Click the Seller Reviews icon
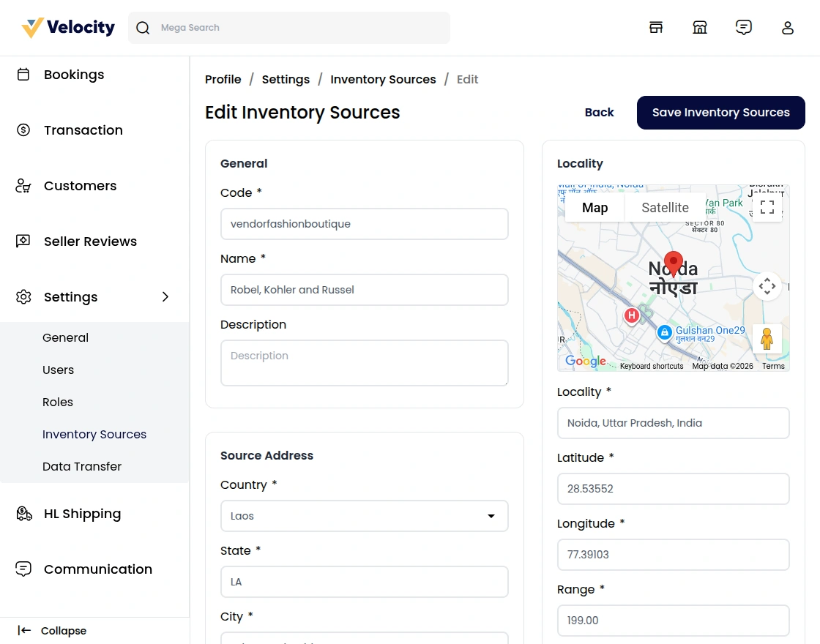Image resolution: width=820 pixels, height=644 pixels. click(23, 241)
